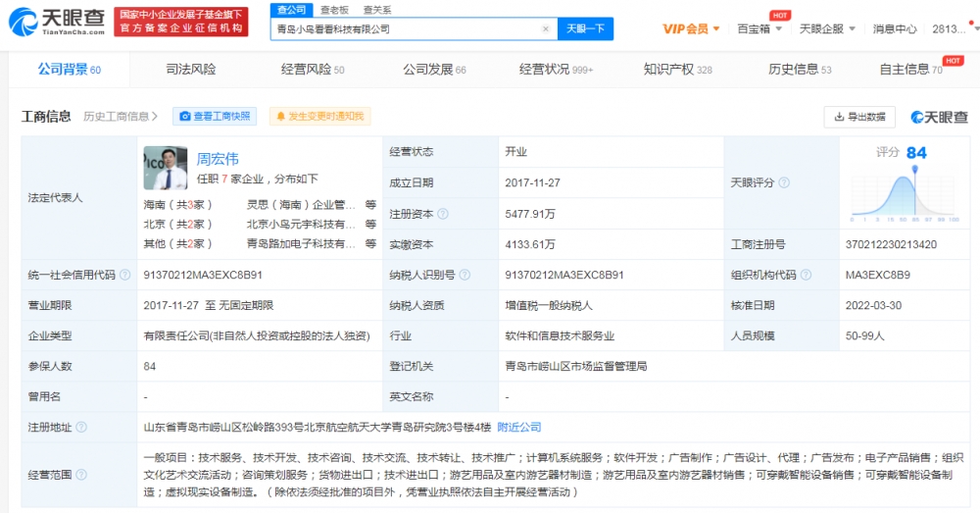This screenshot has width=980, height=513.
Task: Click establishment date 2017-11-27
Action: 532,182
